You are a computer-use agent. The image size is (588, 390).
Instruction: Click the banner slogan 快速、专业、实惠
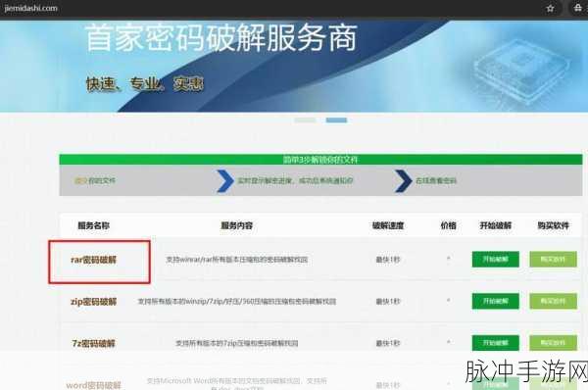145,84
